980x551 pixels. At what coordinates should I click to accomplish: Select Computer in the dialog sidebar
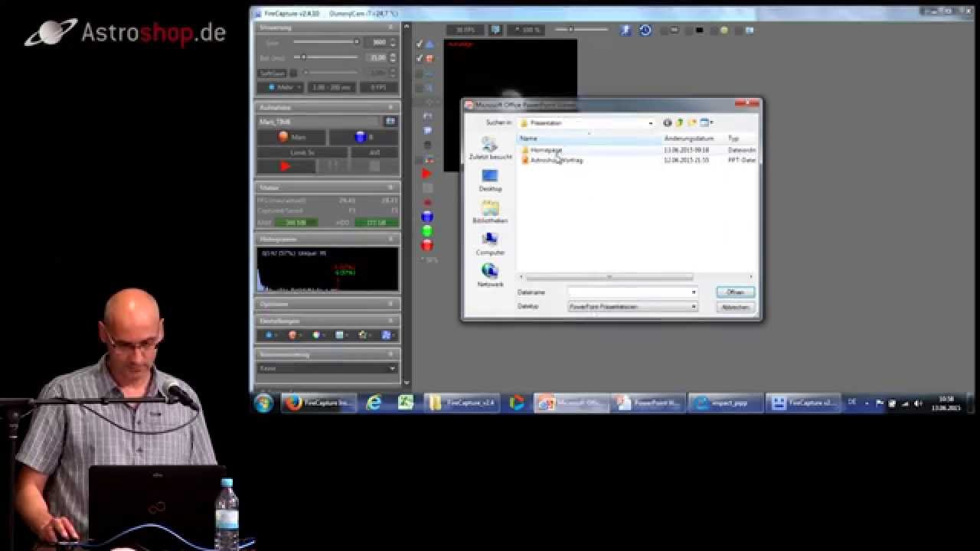click(490, 244)
